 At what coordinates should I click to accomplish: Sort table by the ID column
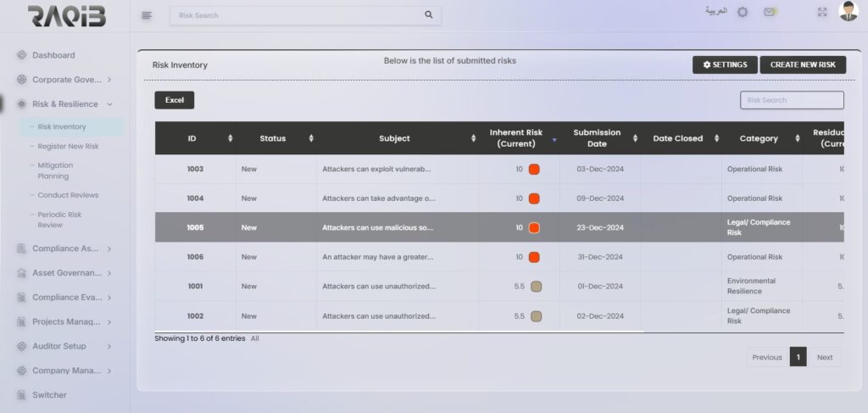point(192,138)
